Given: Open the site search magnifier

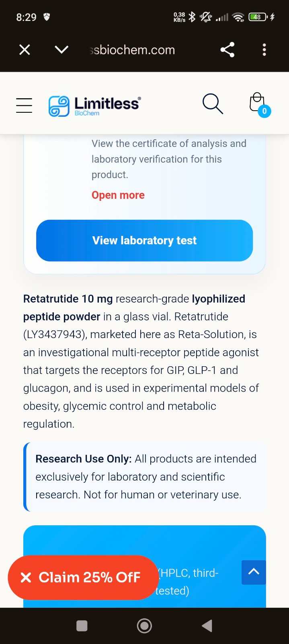Looking at the screenshot, I should tap(212, 104).
